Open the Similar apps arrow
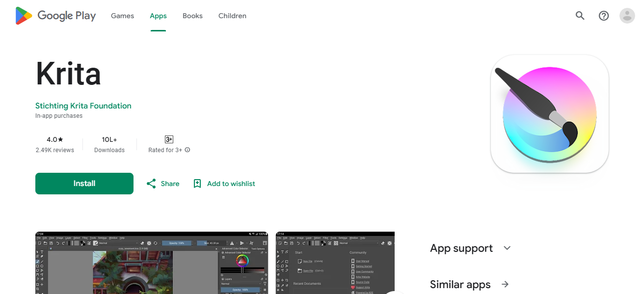The image size is (644, 294). [505, 284]
